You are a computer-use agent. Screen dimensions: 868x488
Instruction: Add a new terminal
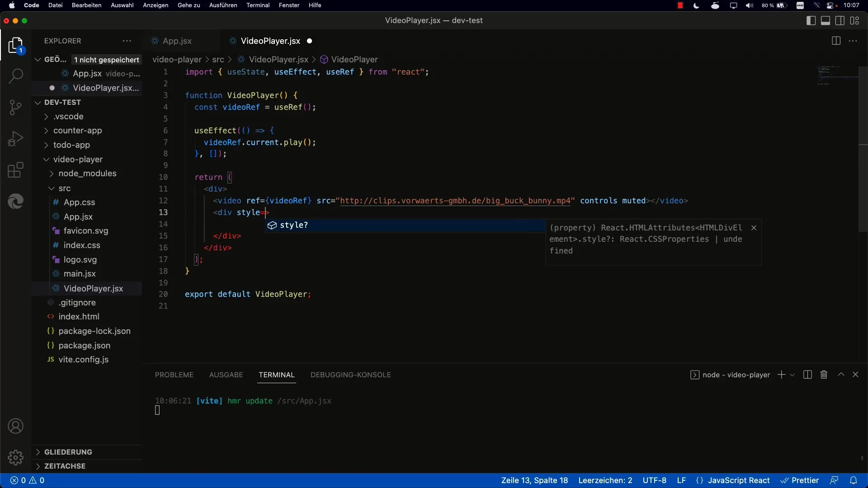pos(781,375)
